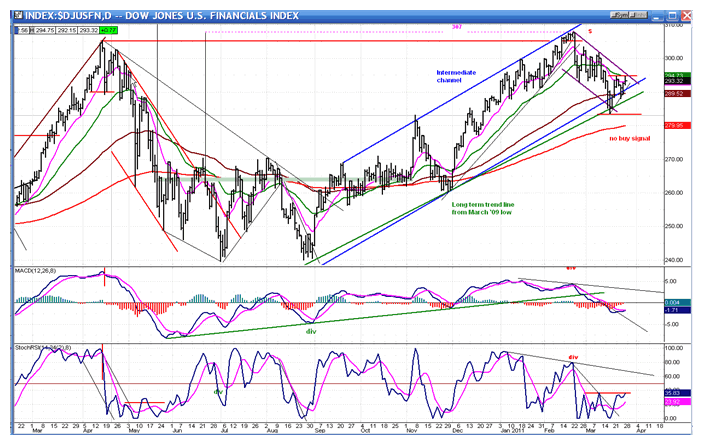Select the 294.75 high value box
Image resolution: width=702 pixels, height=441 pixels.
pyautogui.click(x=43, y=31)
